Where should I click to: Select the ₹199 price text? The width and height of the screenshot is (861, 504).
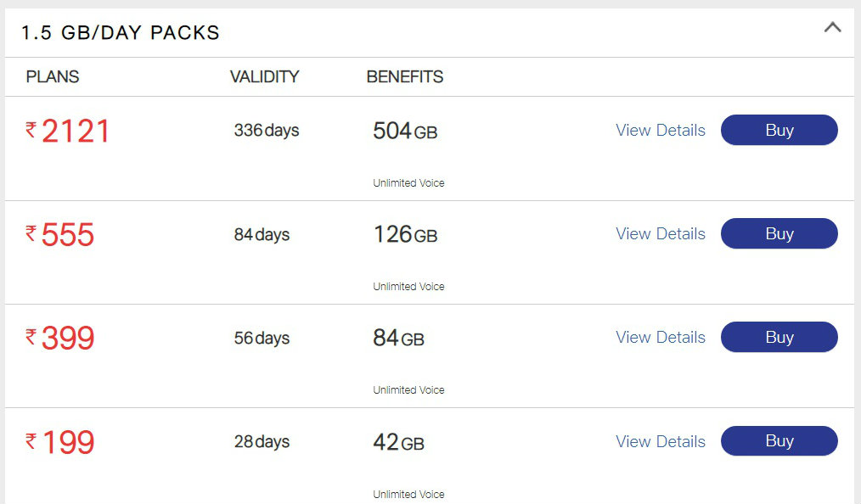pos(59,443)
